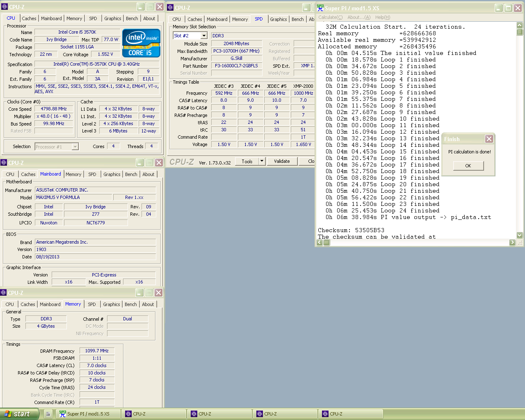
Task: Click the Multiplier value x 48.0
Action: point(54,116)
